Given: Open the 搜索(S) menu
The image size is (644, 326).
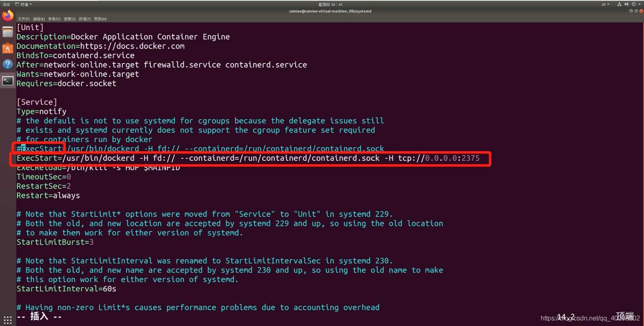Looking at the screenshot, I should pyautogui.click(x=70, y=19).
